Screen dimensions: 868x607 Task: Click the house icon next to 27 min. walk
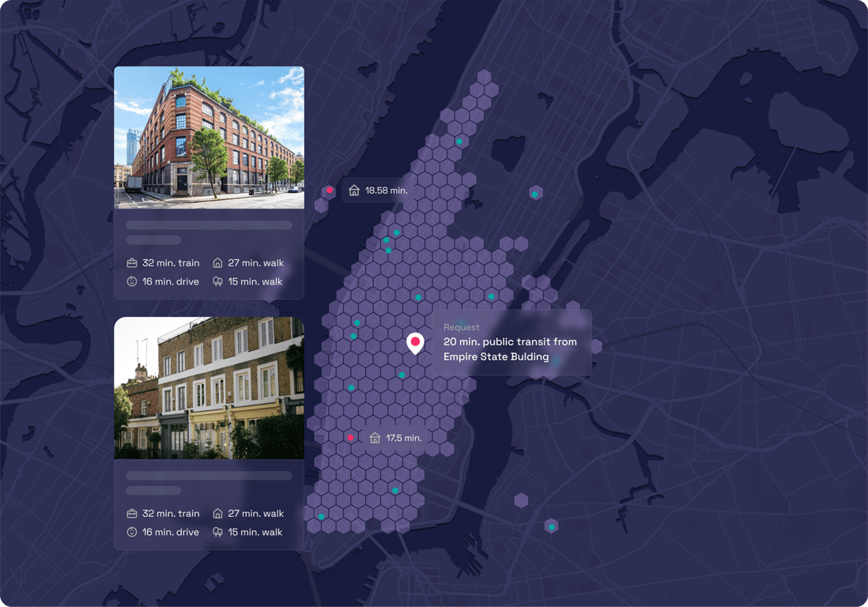[219, 262]
